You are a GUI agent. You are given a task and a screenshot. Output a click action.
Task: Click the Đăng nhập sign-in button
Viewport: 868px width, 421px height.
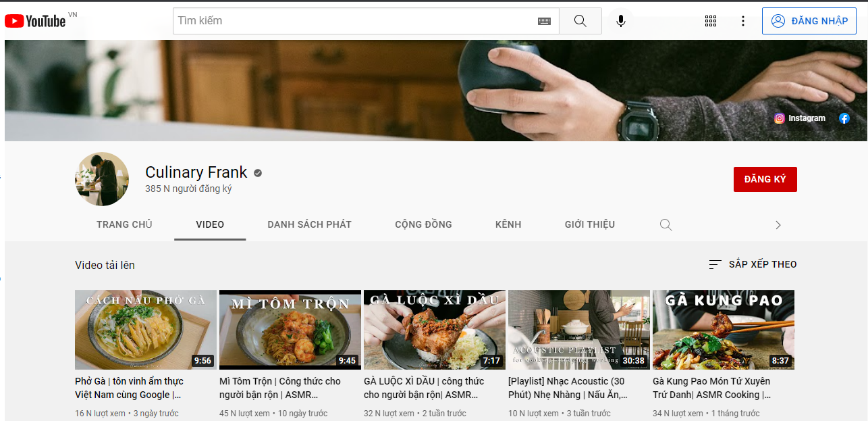(x=809, y=21)
